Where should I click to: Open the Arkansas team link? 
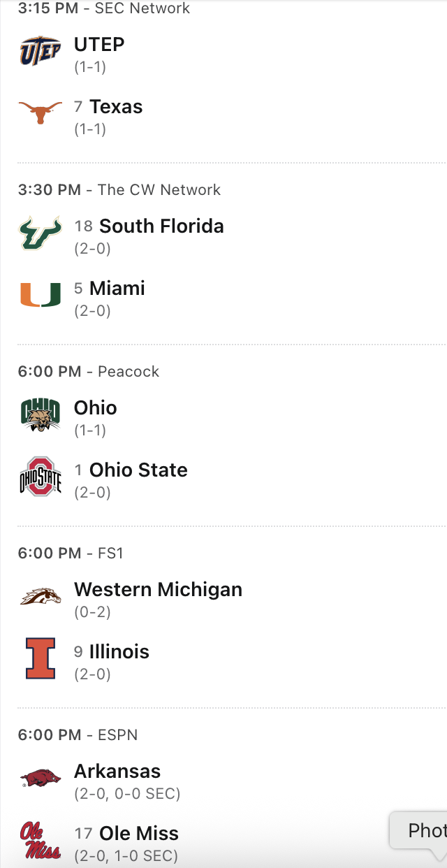coord(117,772)
